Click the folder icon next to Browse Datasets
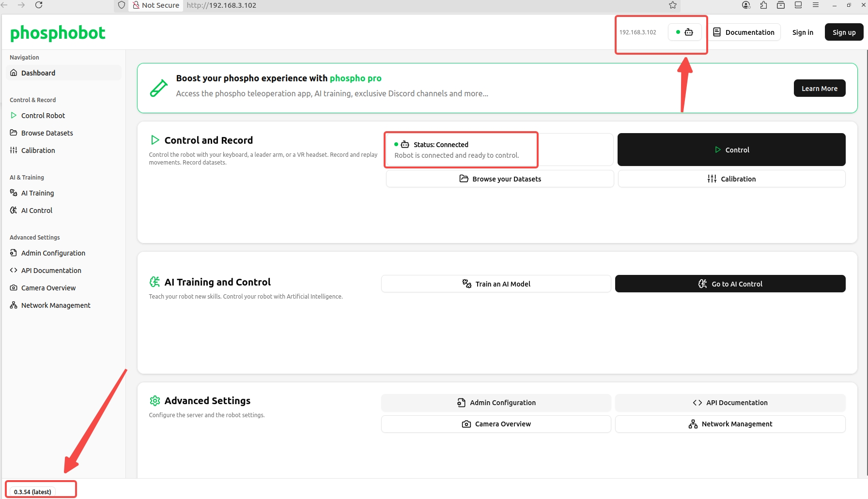Image resolution: width=868 pixels, height=499 pixels. pyautogui.click(x=14, y=133)
